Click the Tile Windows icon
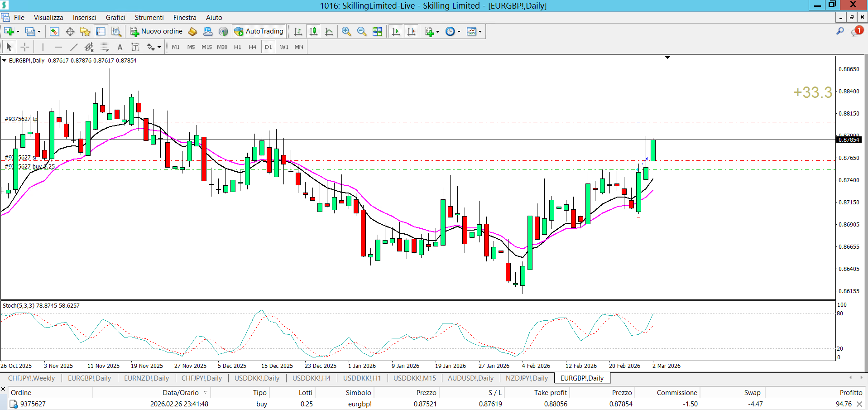Screen dimensions: 868x410 377,31
